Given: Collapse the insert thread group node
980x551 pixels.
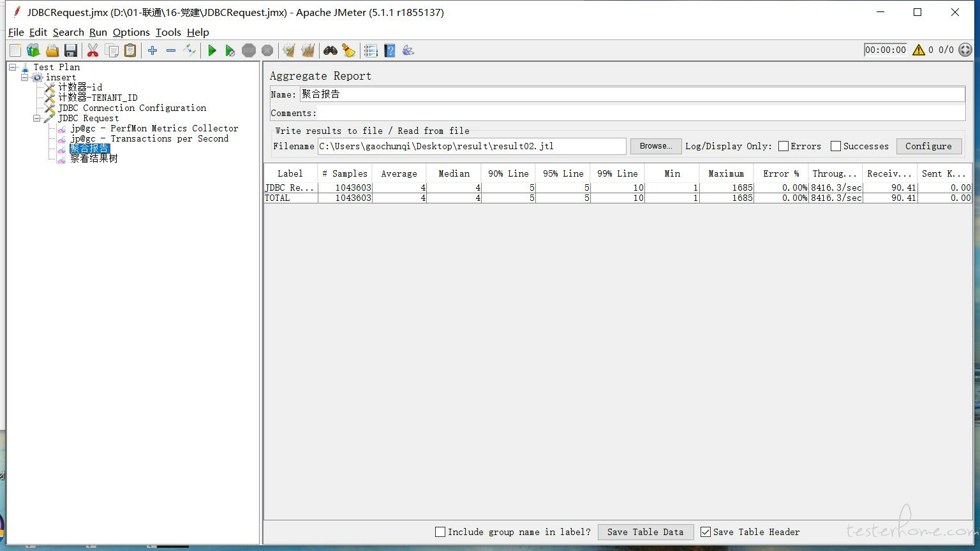Looking at the screenshot, I should [x=25, y=77].
